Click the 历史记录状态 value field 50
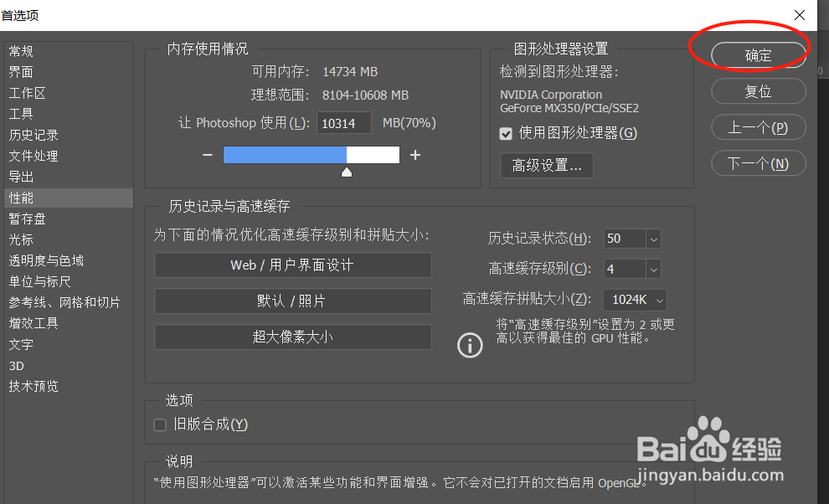The width and height of the screenshot is (829, 504). coord(625,239)
